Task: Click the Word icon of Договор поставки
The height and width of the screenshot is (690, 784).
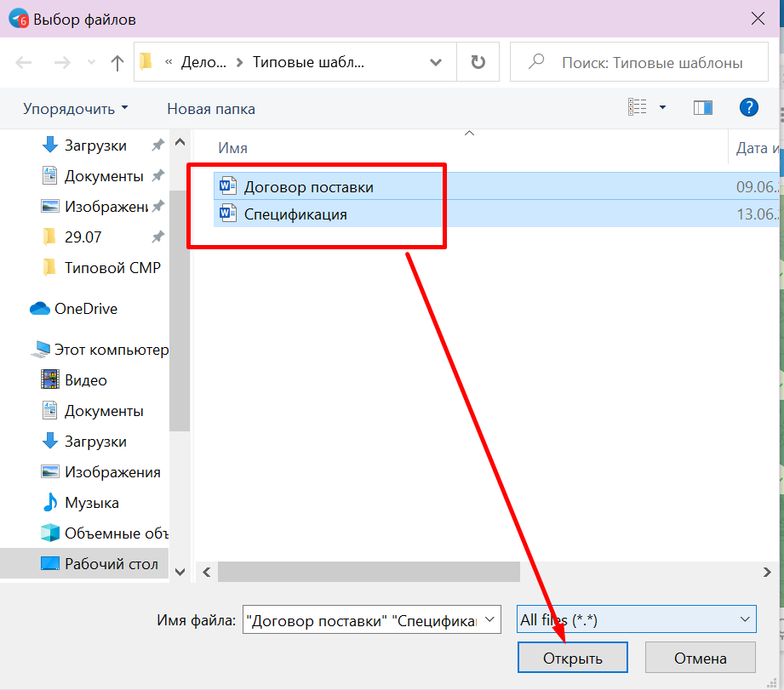Action: [228, 185]
